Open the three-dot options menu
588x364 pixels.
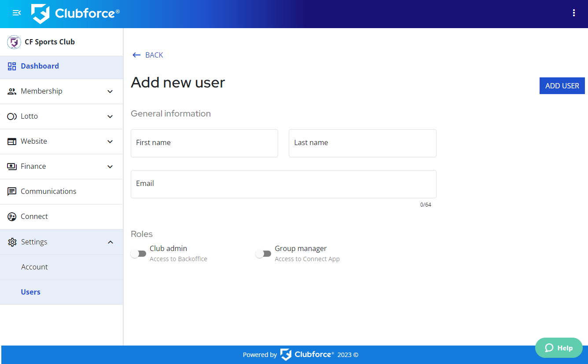coord(573,13)
